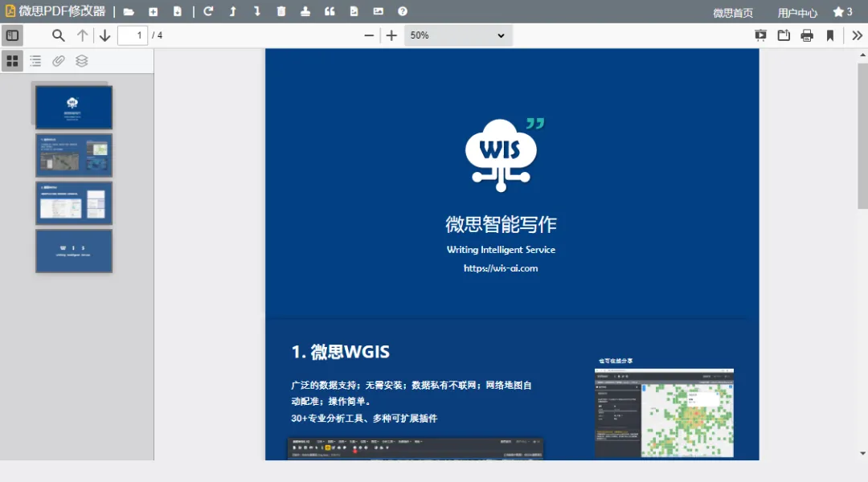
Task: Click the open file icon in viewer toolbar
Action: [784, 35]
